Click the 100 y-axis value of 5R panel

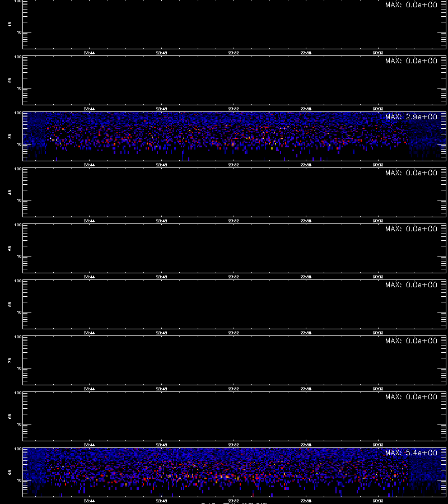(18, 225)
